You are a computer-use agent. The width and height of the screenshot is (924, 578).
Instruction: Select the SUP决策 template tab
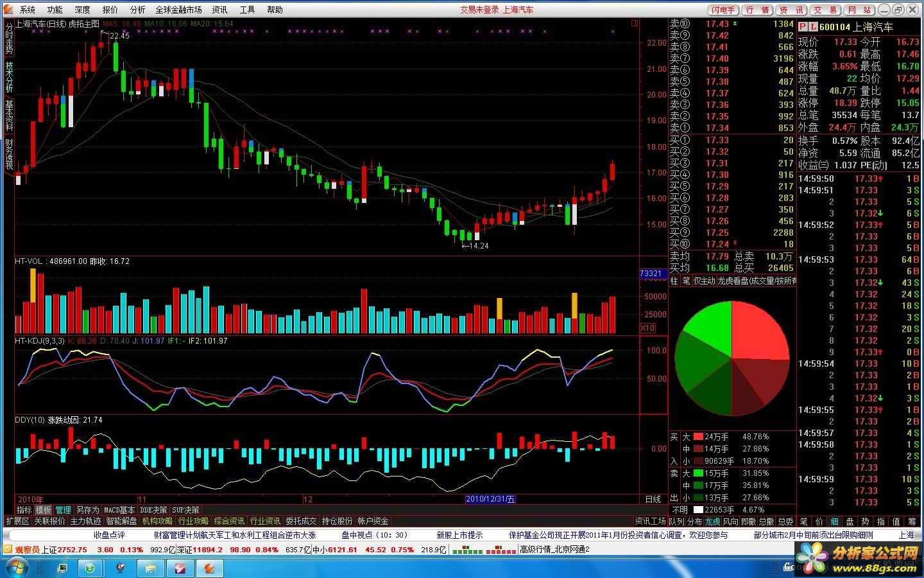click(185, 510)
